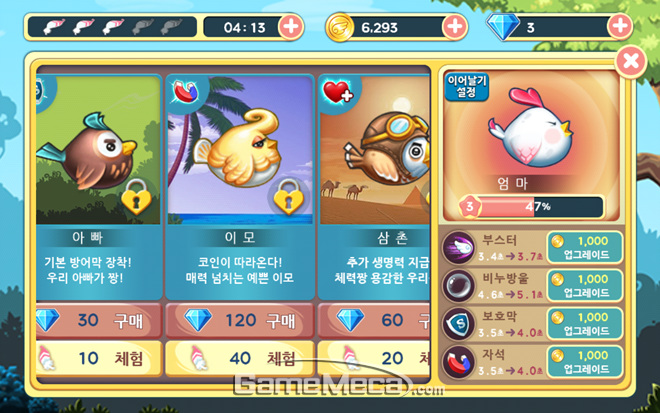Upgrade 부스터 for 1,000 coins
660x413 pixels.
pos(585,248)
